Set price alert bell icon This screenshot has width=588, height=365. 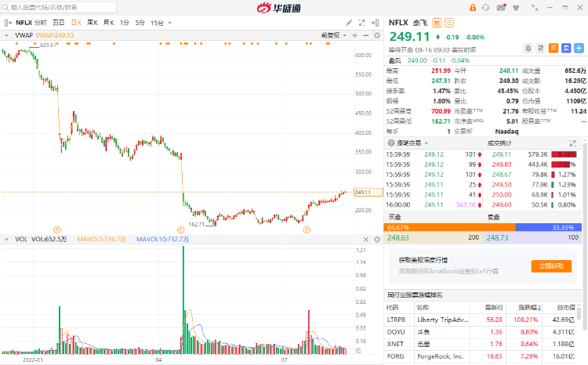[x=528, y=48]
